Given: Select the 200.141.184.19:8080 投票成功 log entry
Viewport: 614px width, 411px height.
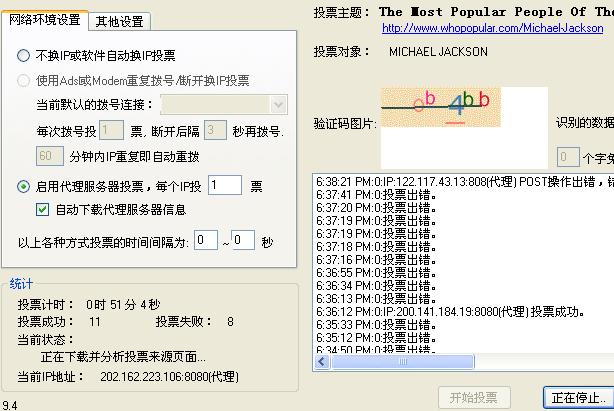Looking at the screenshot, I should (x=450, y=311).
